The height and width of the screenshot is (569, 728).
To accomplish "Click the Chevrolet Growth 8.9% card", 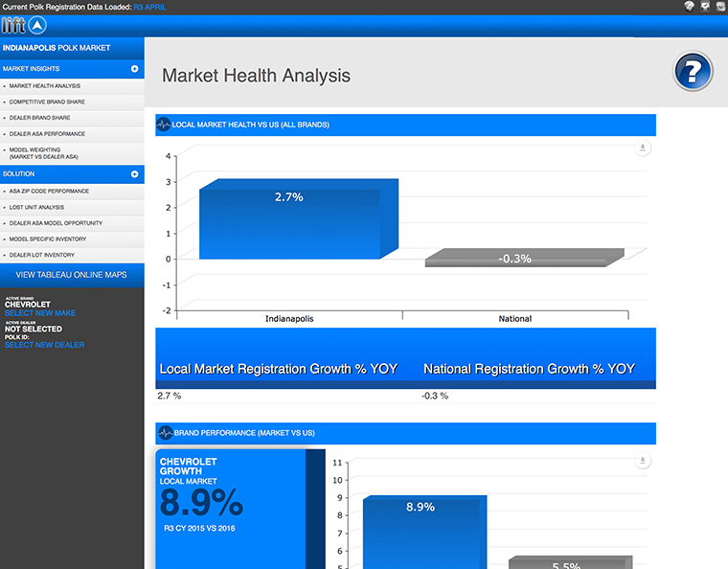I will (240, 509).
